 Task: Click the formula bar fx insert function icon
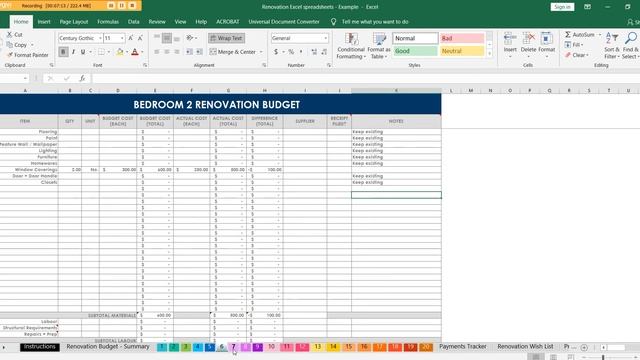tap(82, 78)
